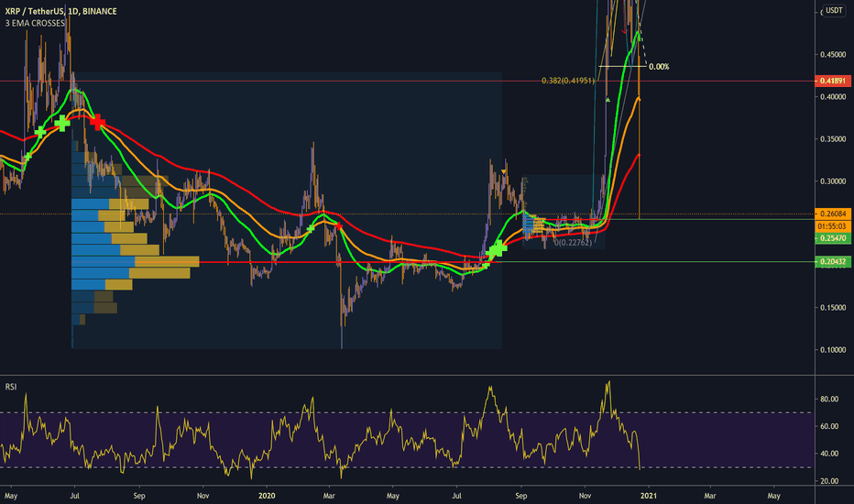Open the USDT currency button
The image size is (854, 504).
834,10
